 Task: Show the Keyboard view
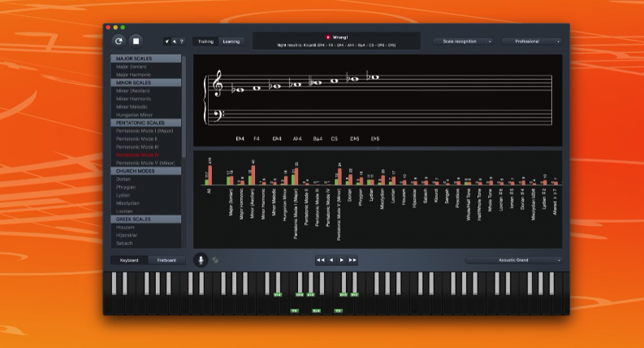coord(129,260)
